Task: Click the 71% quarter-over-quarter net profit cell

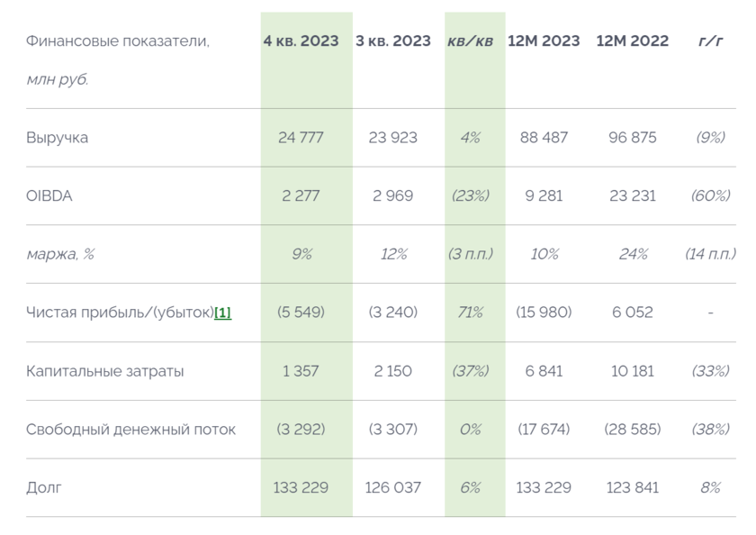Action: click(470, 313)
